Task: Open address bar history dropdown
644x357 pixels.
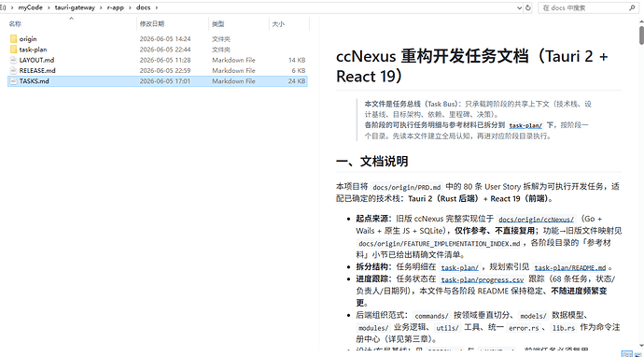Action: 520,7
